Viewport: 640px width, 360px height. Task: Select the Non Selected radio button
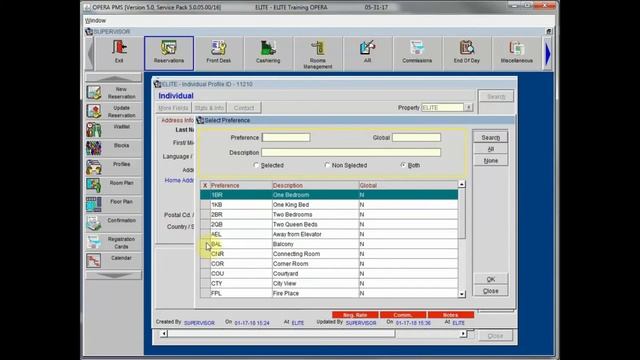[x=327, y=165]
